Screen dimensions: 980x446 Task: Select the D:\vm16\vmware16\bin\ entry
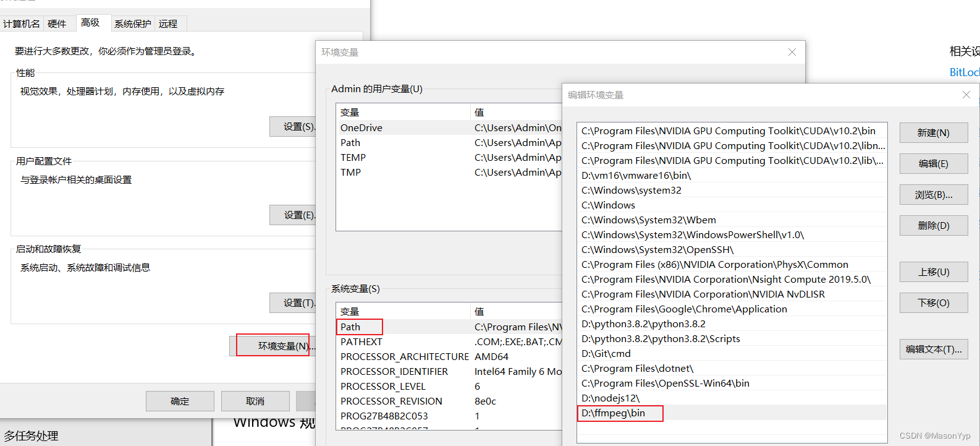pos(732,175)
